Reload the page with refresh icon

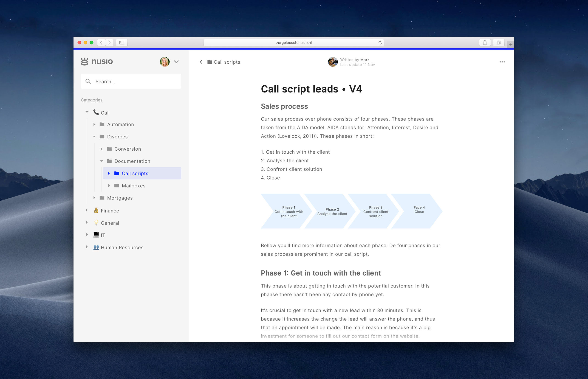380,42
